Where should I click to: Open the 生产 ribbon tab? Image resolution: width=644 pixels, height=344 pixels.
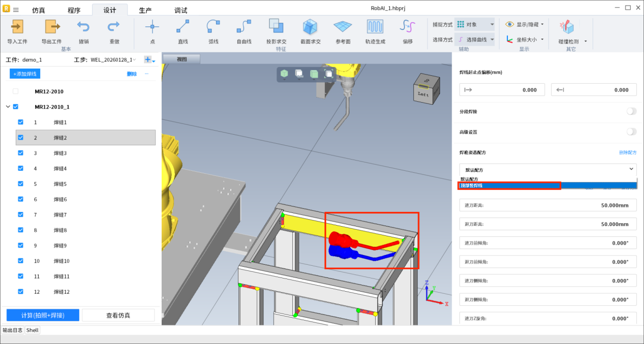click(x=145, y=10)
